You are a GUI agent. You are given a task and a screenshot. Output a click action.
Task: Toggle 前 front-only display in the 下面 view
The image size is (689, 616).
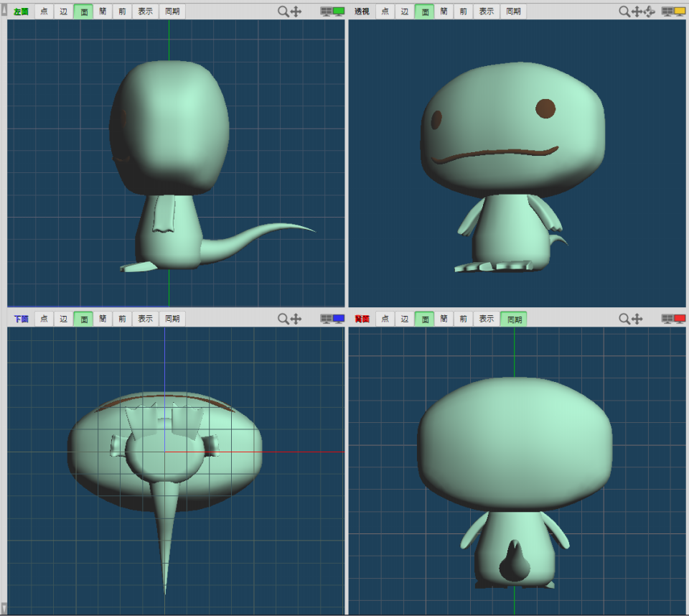(122, 319)
